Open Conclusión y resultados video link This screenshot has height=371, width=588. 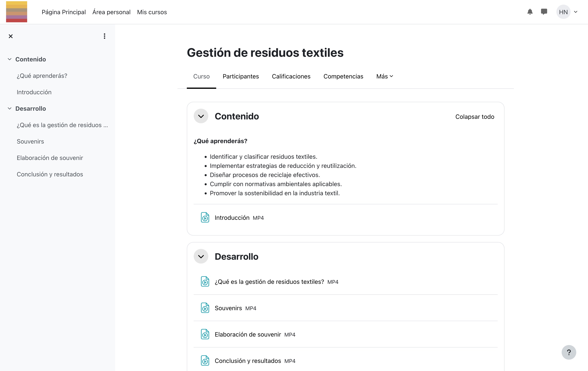pos(248,361)
